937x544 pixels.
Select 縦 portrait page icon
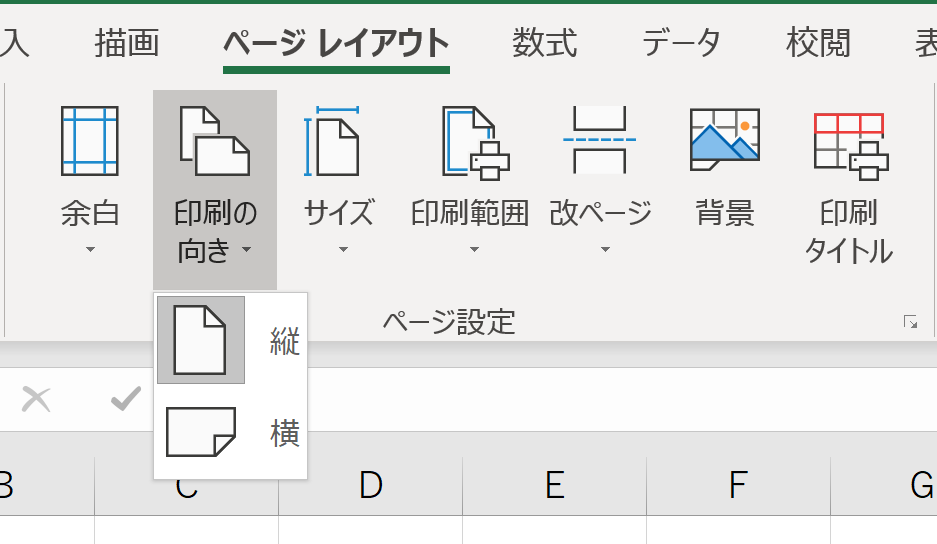point(200,340)
